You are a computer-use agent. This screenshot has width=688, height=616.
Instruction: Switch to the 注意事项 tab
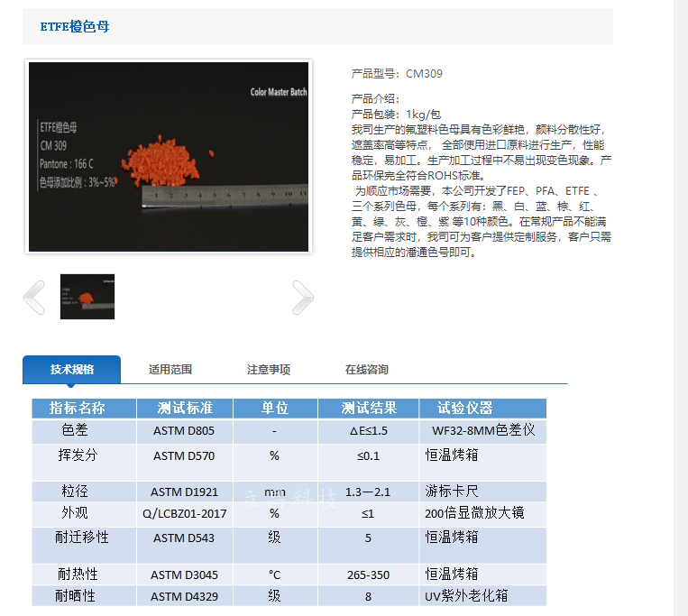(x=269, y=370)
